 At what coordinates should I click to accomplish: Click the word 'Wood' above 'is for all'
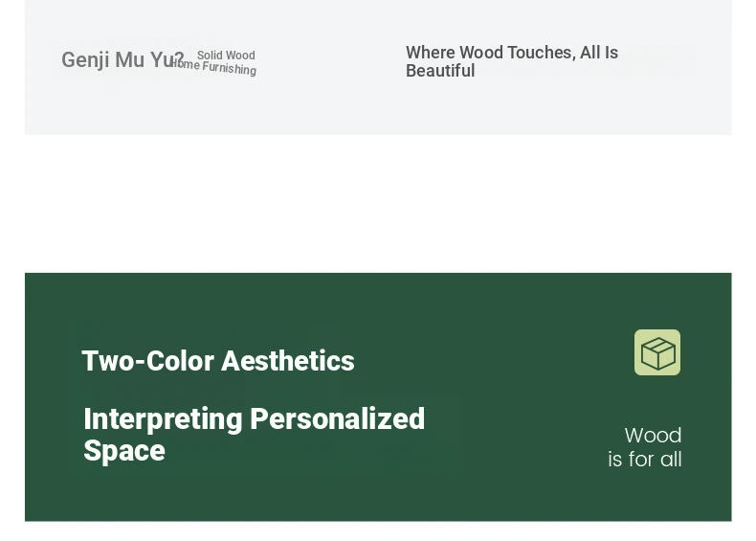(653, 436)
